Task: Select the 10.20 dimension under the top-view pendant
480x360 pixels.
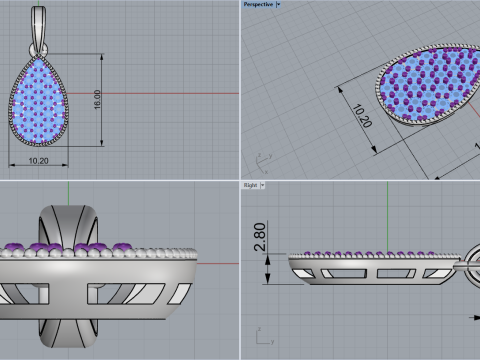Action: [38, 161]
